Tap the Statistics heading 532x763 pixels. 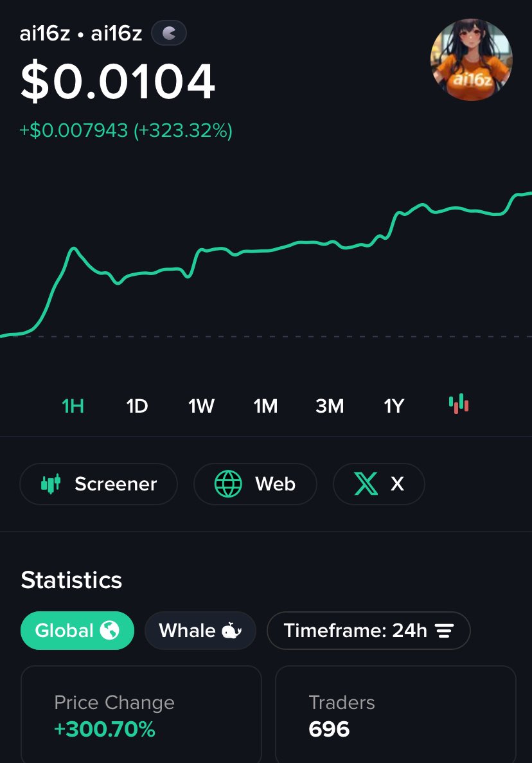pos(71,580)
